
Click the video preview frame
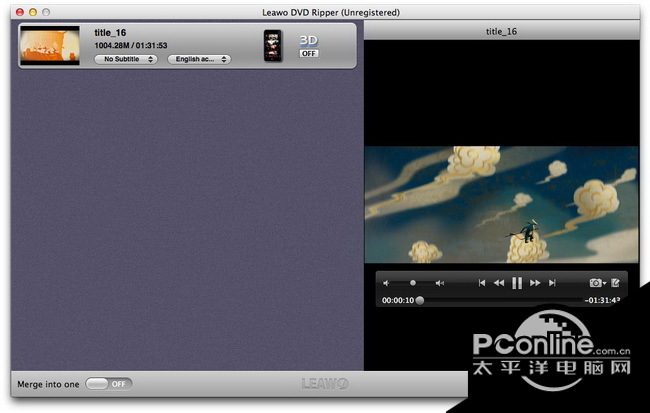click(x=502, y=204)
